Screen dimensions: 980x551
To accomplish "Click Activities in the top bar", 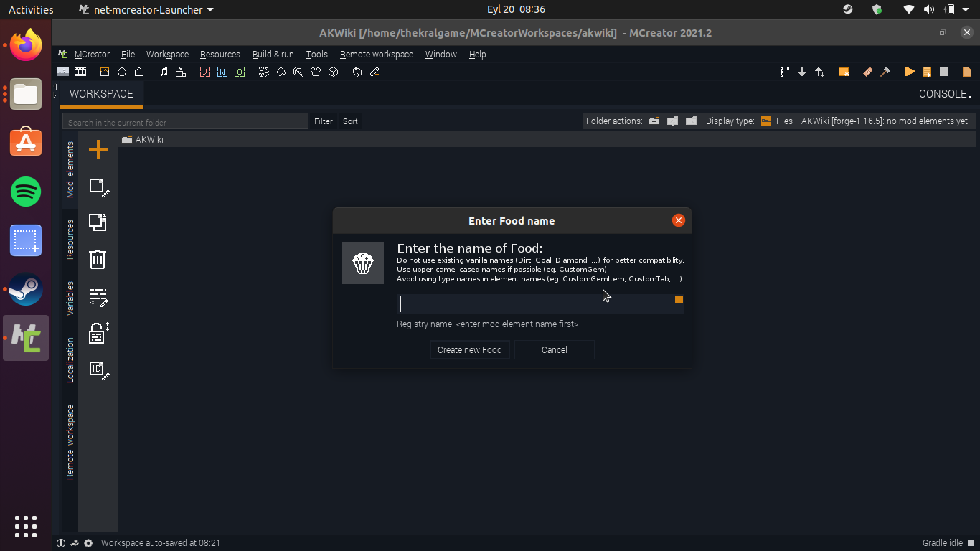I will pyautogui.click(x=31, y=10).
